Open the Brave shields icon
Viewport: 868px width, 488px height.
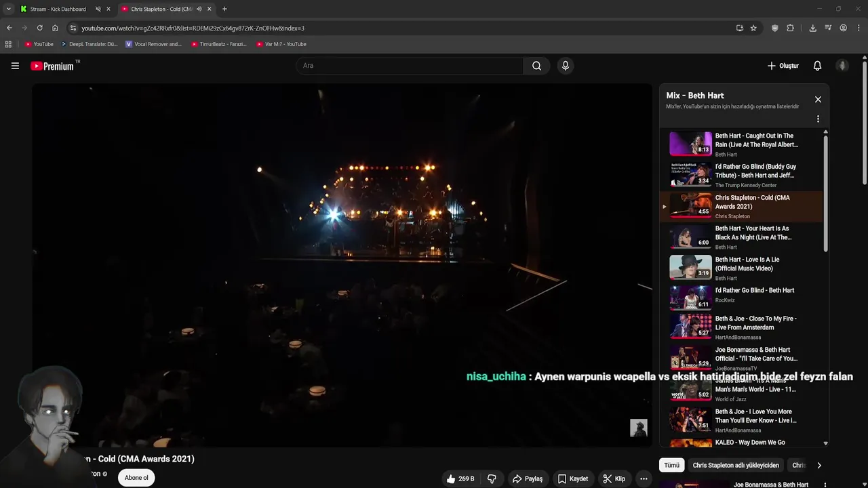coord(774,28)
